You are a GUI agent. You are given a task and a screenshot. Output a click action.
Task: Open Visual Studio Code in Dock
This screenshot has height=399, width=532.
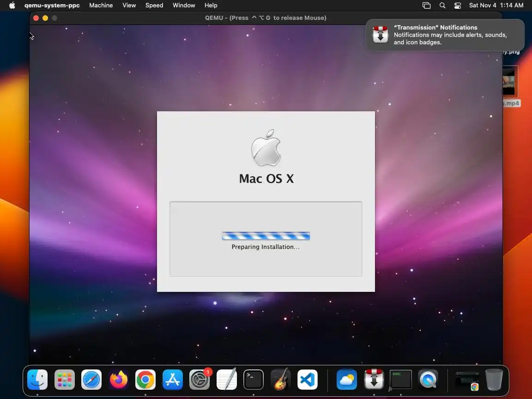click(x=308, y=379)
